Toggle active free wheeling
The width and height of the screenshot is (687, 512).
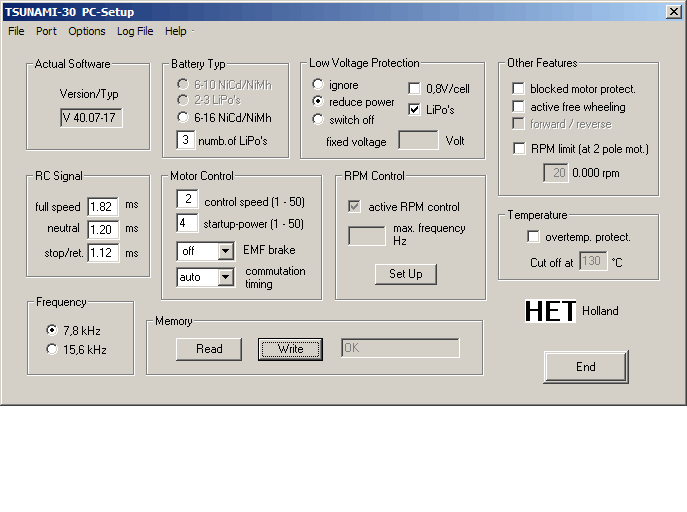click(519, 106)
